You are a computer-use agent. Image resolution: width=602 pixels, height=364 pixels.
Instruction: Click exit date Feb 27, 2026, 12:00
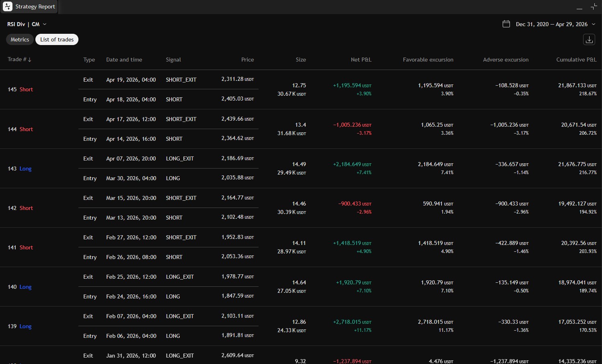point(131,237)
